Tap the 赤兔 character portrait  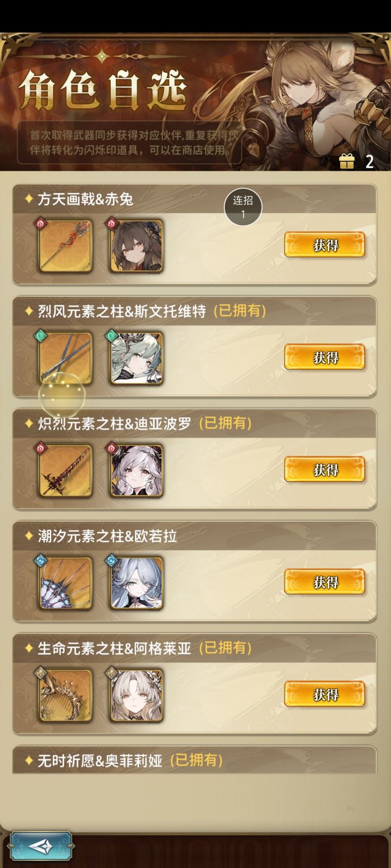[136, 246]
